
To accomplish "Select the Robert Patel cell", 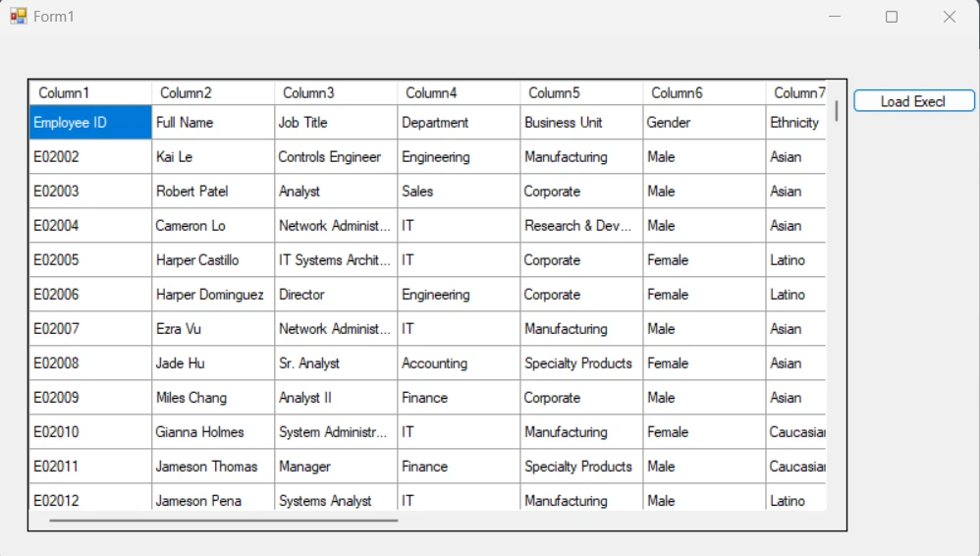I will coord(213,192).
